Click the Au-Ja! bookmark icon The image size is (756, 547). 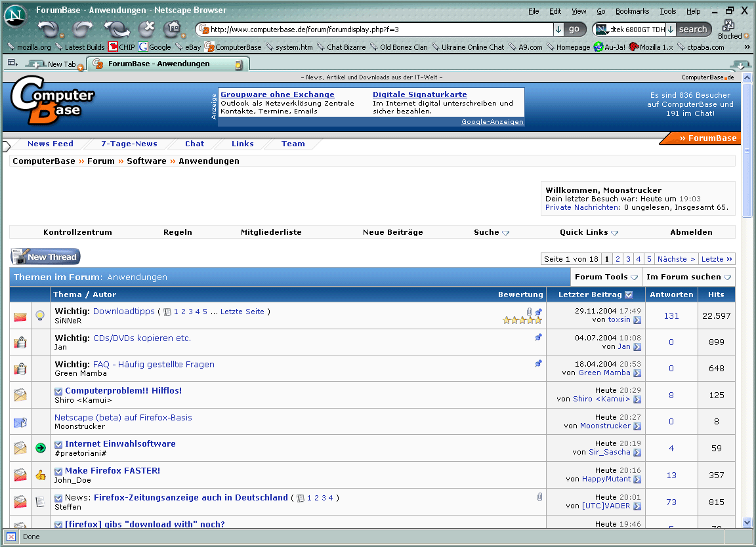coord(598,47)
